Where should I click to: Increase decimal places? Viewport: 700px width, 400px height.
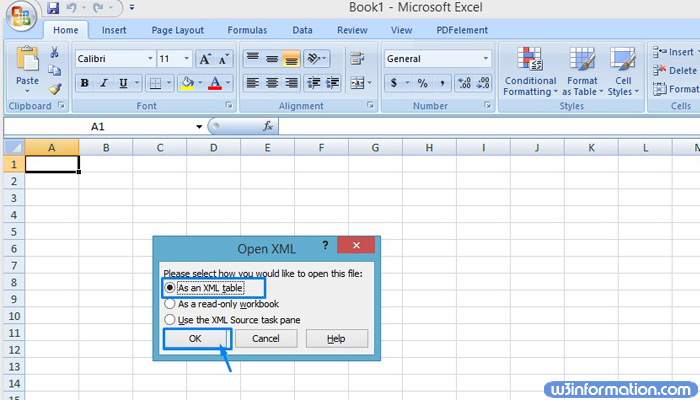coord(464,83)
